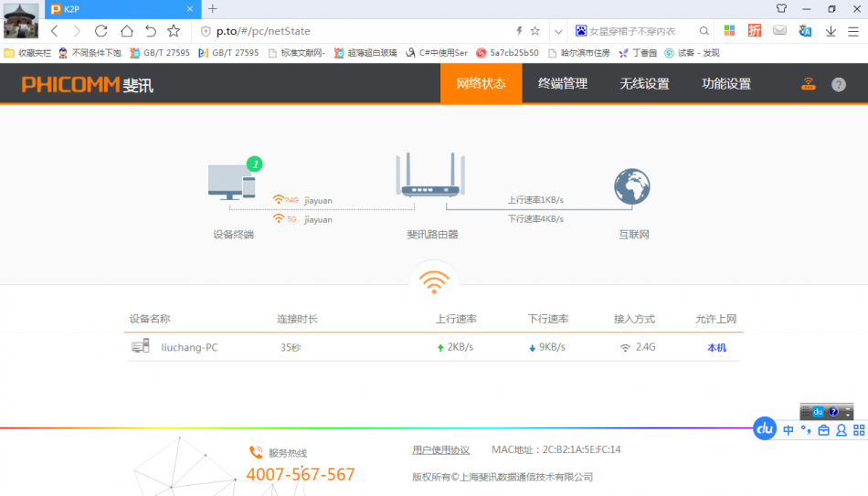Click the lightning speed mode icon
This screenshot has width=868, height=496.
tap(519, 31)
